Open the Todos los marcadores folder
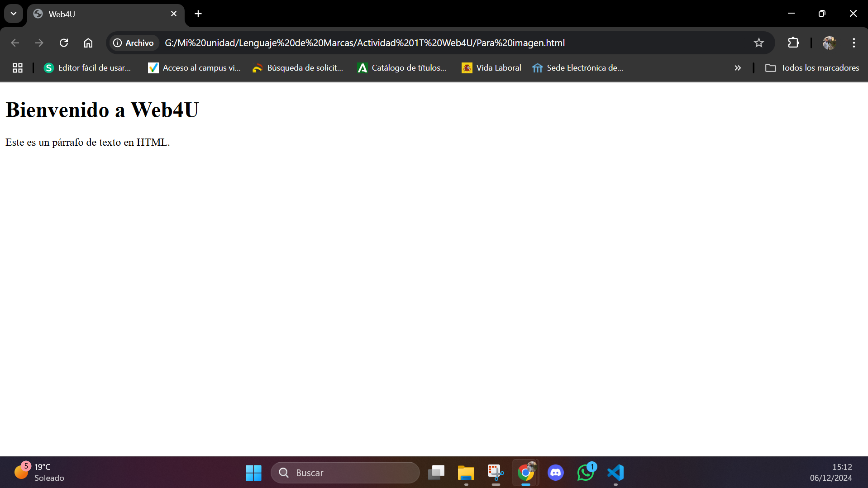Viewport: 868px width, 488px height. (812, 68)
